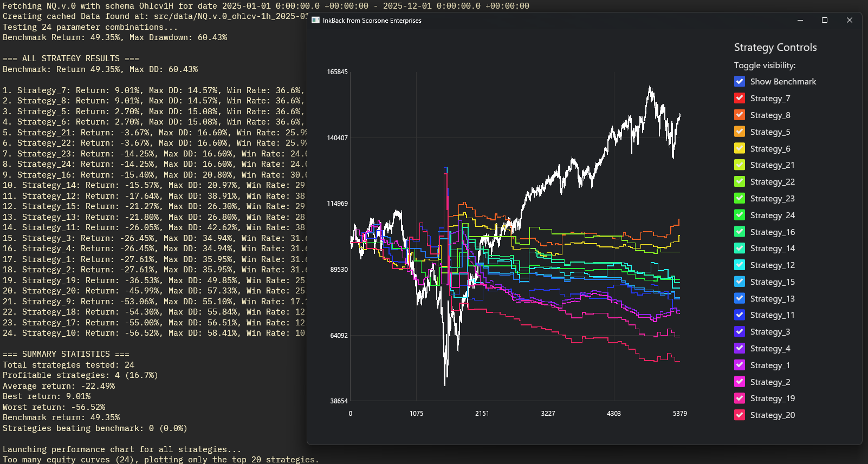Hide Strategy_5 equity curve checkbox
This screenshot has height=464, width=868.
(x=740, y=132)
